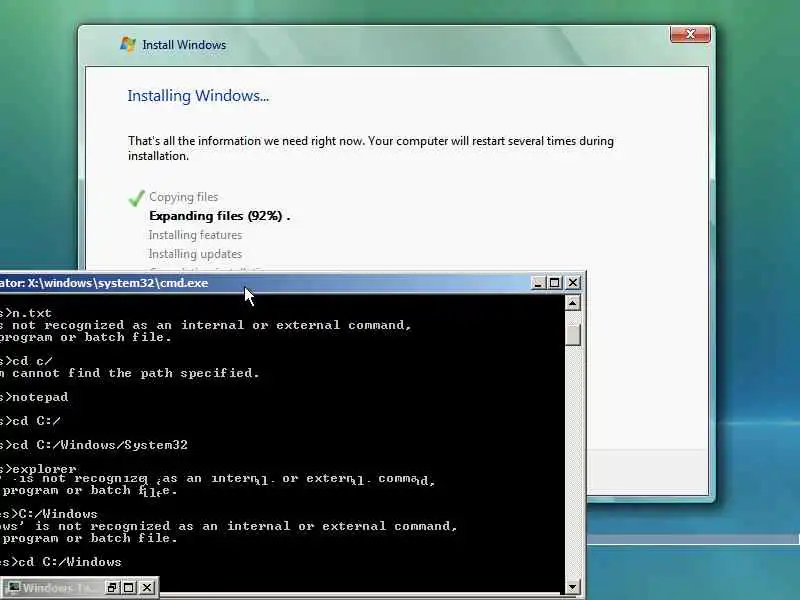Click the cmd.exe scrollbar down arrow
800x600 pixels.
click(x=572, y=587)
